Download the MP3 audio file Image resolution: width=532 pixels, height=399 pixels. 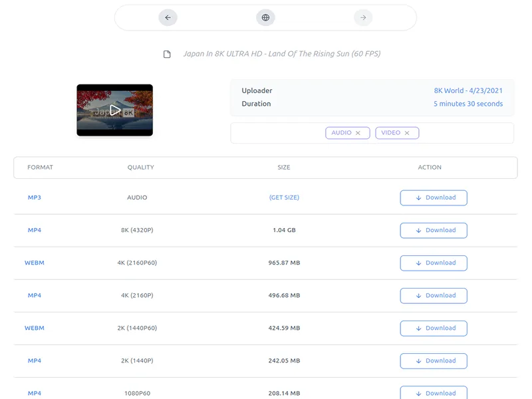[x=434, y=198]
